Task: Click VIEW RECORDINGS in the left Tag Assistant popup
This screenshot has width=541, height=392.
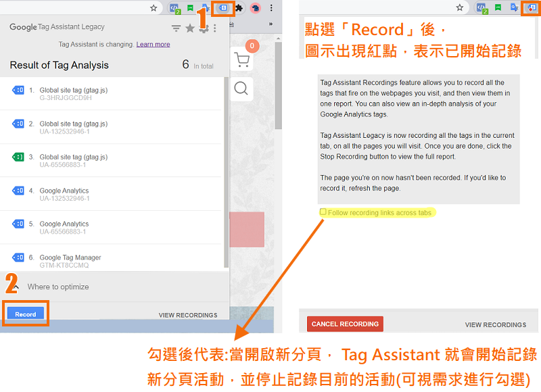Action: tap(188, 315)
